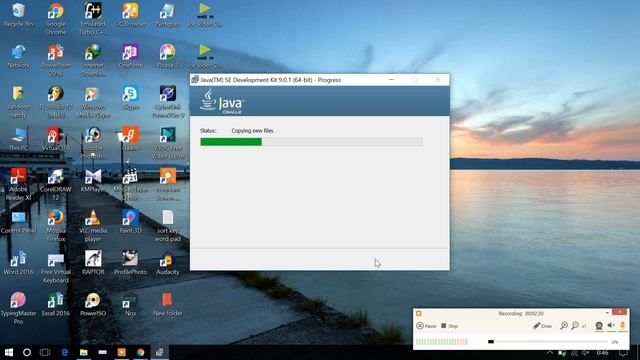The width and height of the screenshot is (640, 360).
Task: Launch Skype from the desktop
Action: (x=130, y=98)
